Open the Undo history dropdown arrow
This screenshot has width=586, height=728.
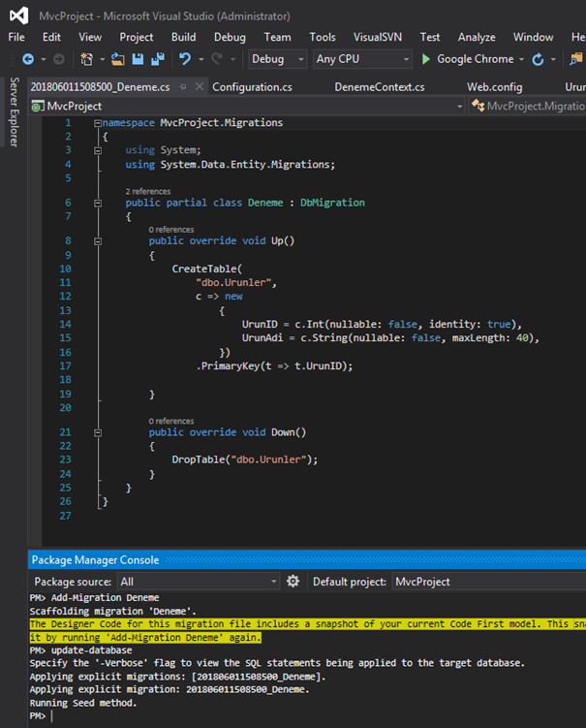[x=200, y=59]
